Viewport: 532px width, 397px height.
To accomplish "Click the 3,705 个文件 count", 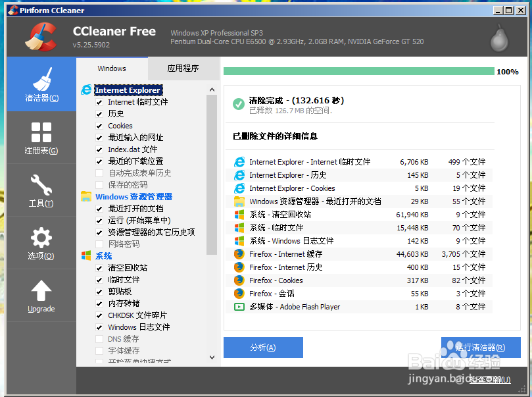I will click(464, 254).
